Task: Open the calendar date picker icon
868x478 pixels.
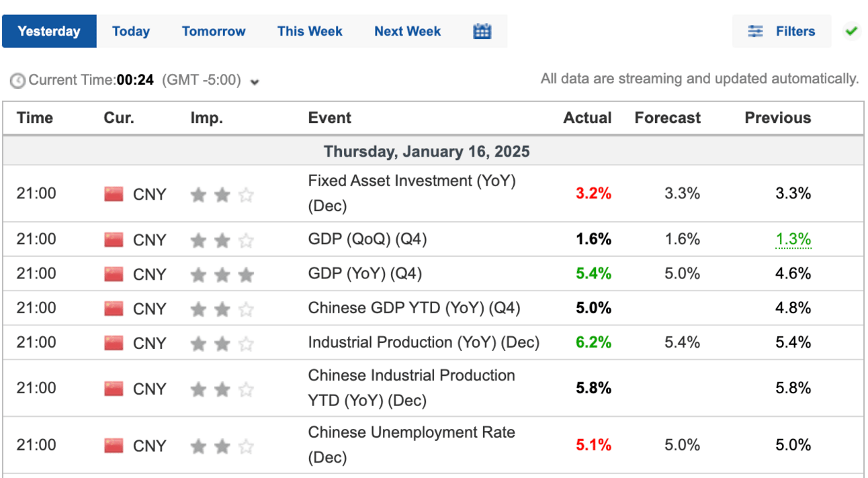Action: point(482,32)
